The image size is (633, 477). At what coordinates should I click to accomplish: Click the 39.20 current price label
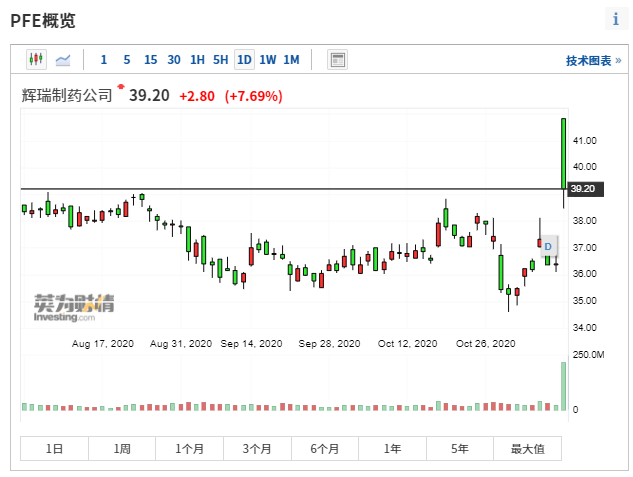tap(582, 188)
